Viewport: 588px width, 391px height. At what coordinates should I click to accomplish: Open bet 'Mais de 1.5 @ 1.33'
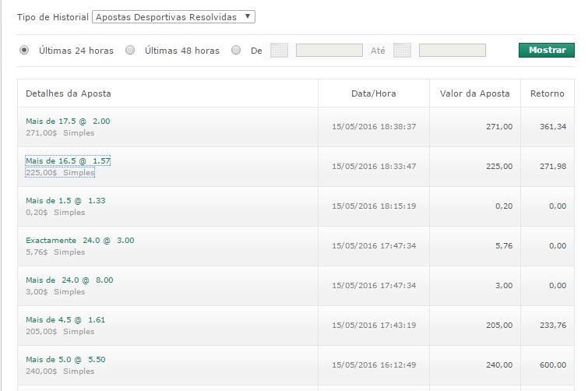point(65,200)
